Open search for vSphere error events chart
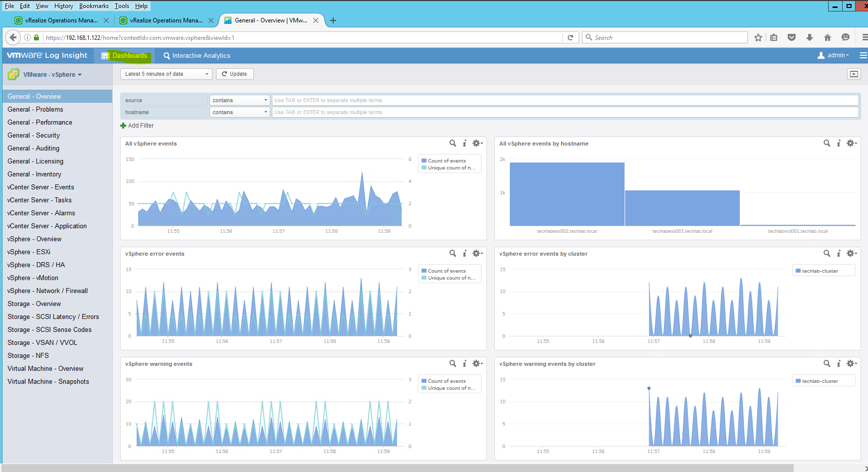 point(452,253)
